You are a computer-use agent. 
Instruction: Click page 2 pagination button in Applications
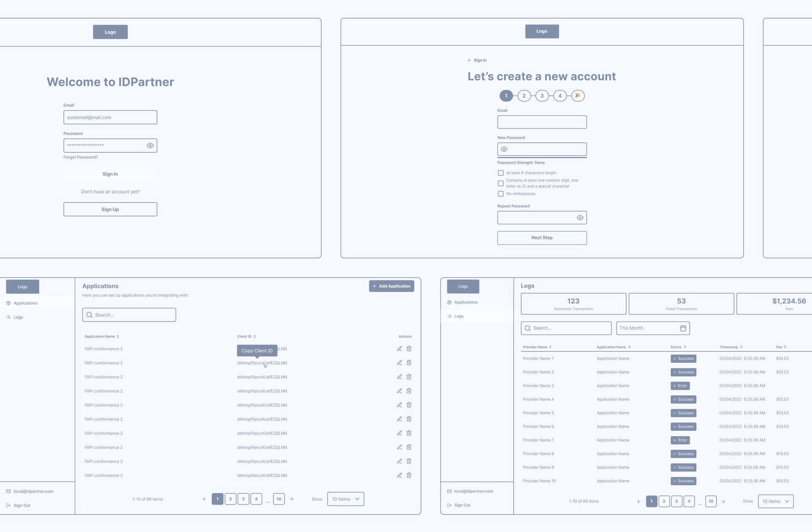coord(231,499)
